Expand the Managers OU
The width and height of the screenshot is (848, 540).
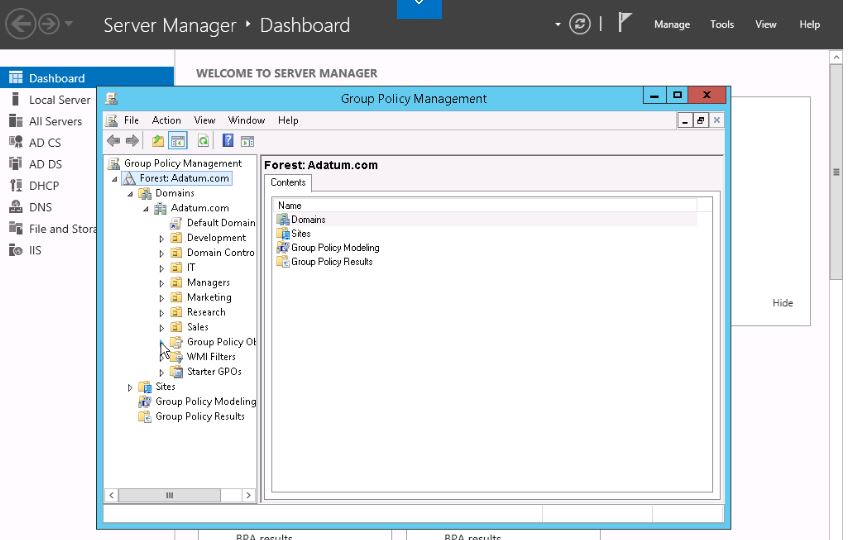click(x=161, y=283)
